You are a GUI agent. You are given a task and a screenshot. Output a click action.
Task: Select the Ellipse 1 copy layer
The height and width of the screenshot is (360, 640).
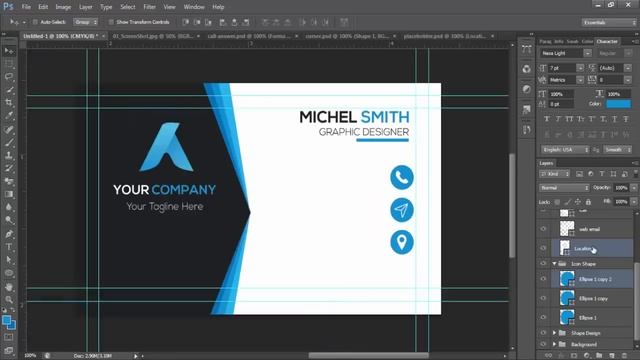[592, 298]
